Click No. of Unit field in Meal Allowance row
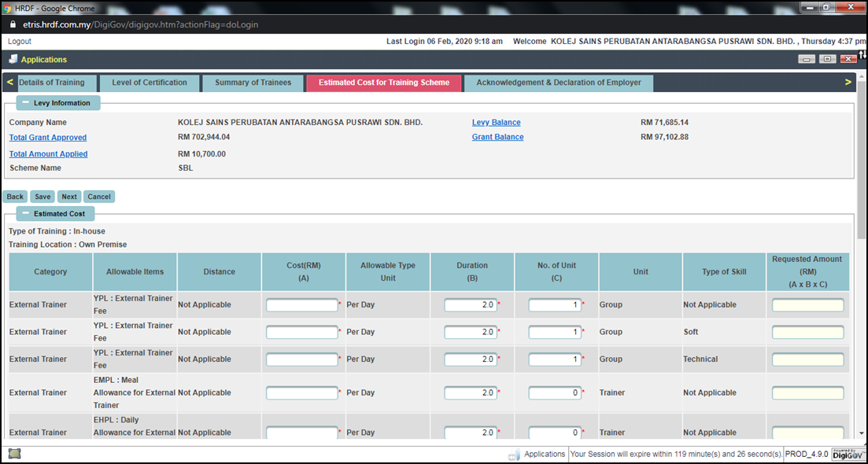 (555, 392)
